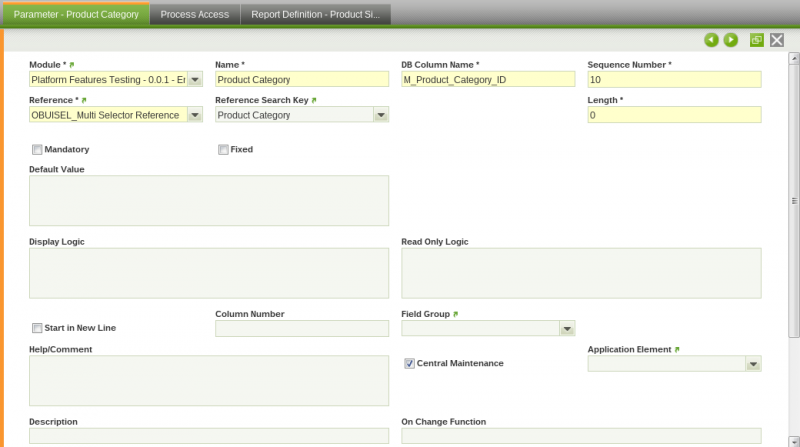Open the Module link icon

(x=72, y=65)
